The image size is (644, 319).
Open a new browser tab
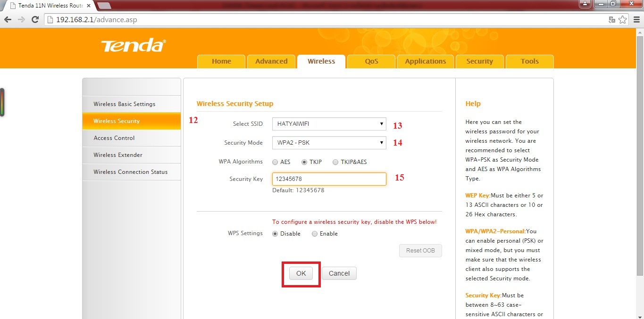104,6
